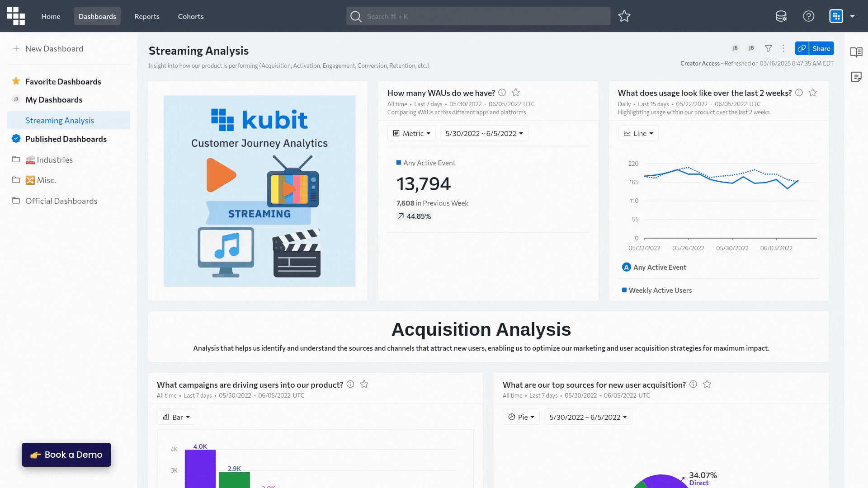Click the Book a Demo button
The image size is (868, 488).
66,455
